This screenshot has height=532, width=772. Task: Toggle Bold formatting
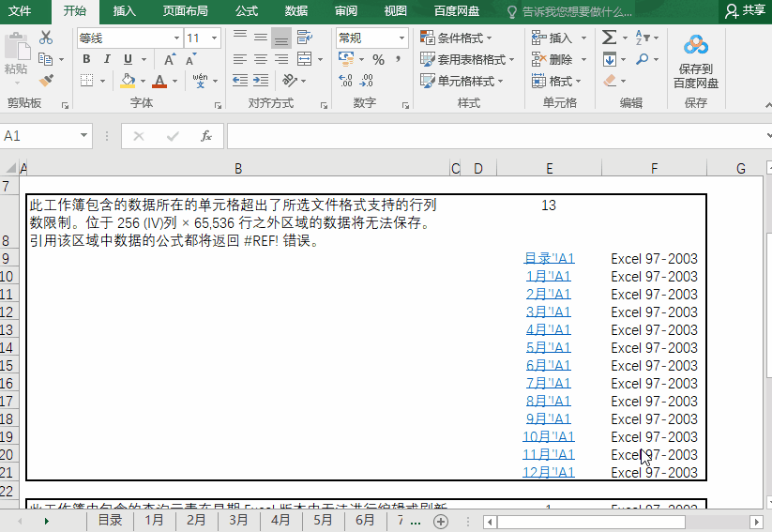pyautogui.click(x=86, y=59)
